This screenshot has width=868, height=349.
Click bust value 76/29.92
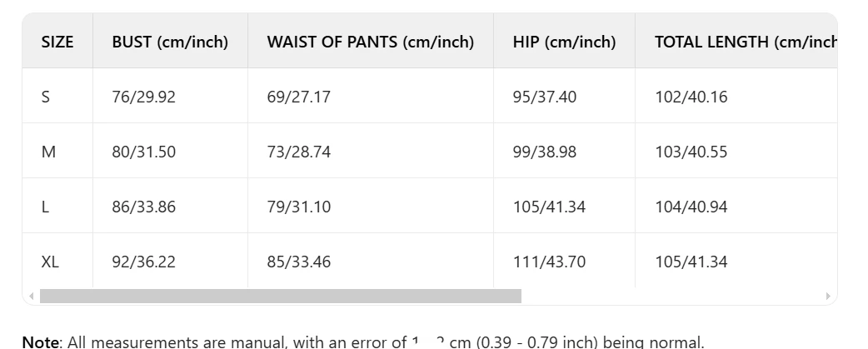[x=143, y=97]
